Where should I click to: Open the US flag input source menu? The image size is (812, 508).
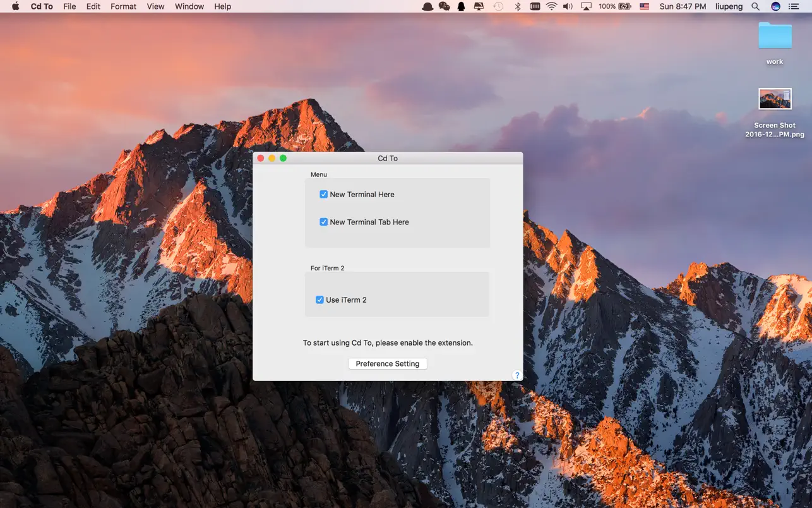coord(644,6)
